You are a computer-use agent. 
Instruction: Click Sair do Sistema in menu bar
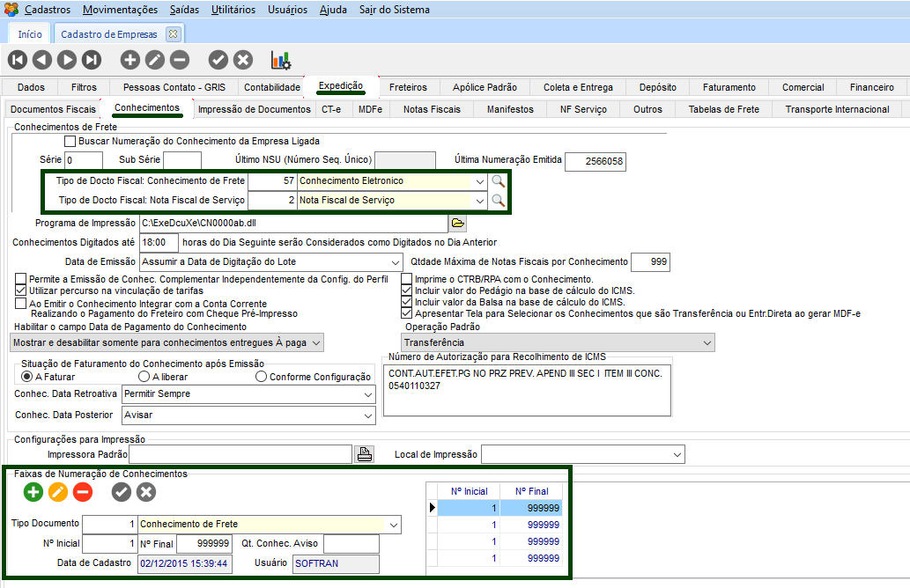pyautogui.click(x=395, y=10)
